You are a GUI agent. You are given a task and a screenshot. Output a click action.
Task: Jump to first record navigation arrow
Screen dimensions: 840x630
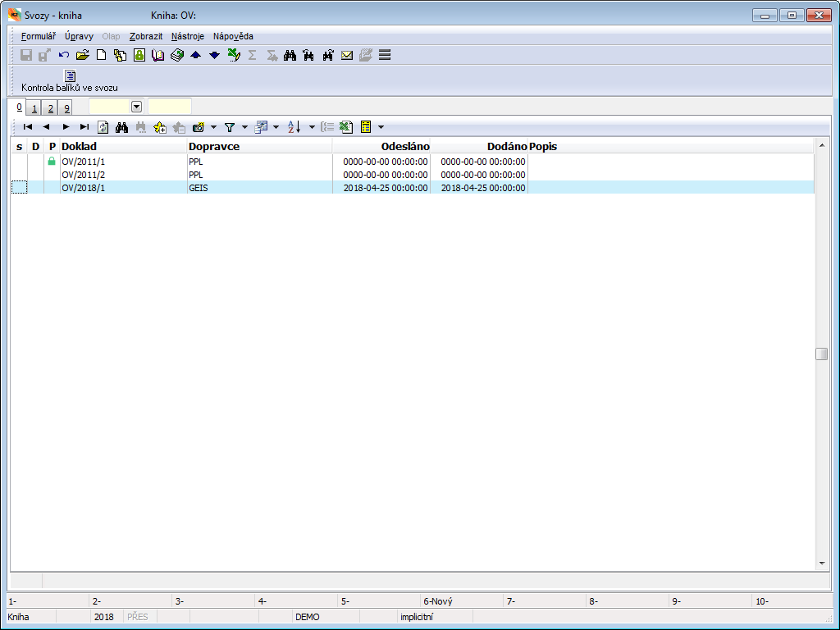tap(28, 127)
